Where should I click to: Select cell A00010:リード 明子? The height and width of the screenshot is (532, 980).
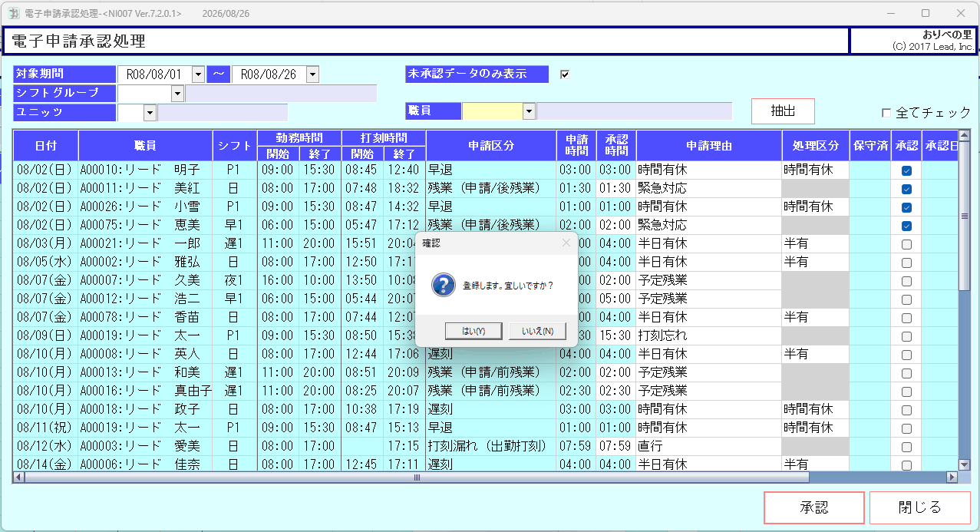click(146, 170)
